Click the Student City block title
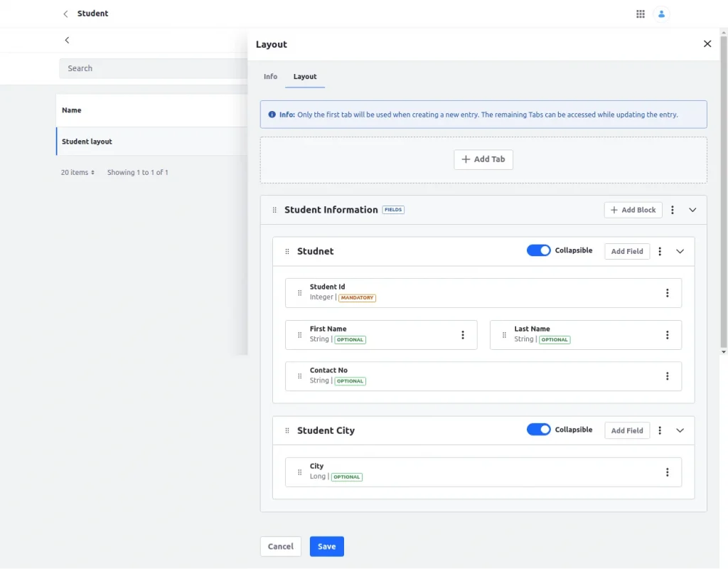The height and width of the screenshot is (569, 728). click(x=326, y=430)
